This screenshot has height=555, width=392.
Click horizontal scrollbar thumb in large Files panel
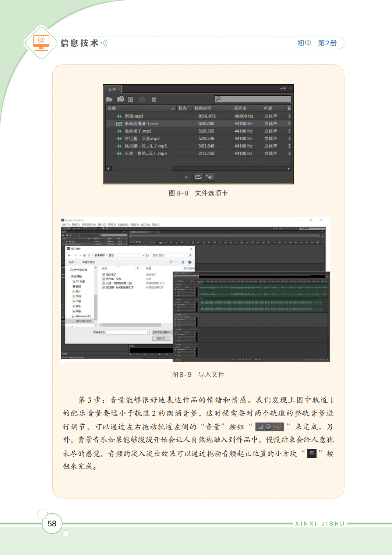click(x=142, y=169)
